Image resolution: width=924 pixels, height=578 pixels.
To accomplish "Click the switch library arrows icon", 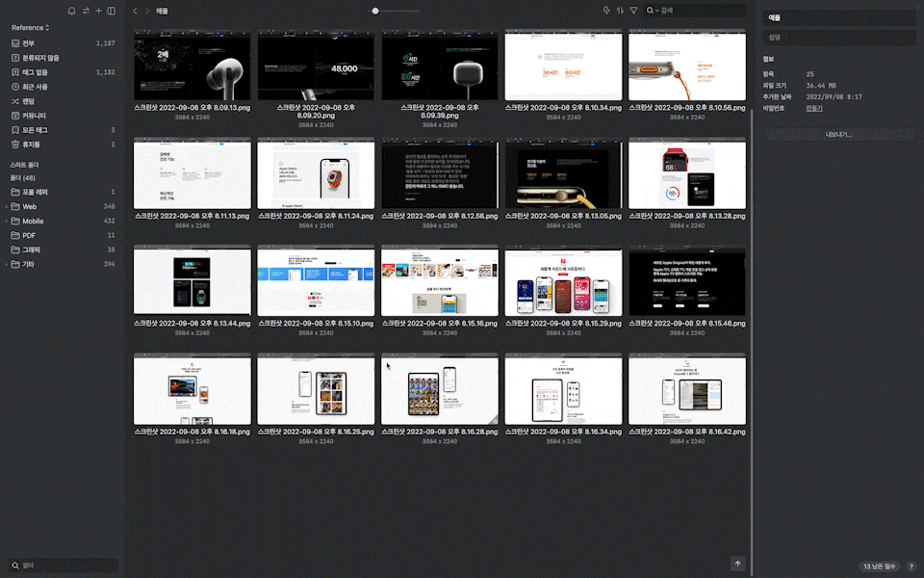I will 86,11.
